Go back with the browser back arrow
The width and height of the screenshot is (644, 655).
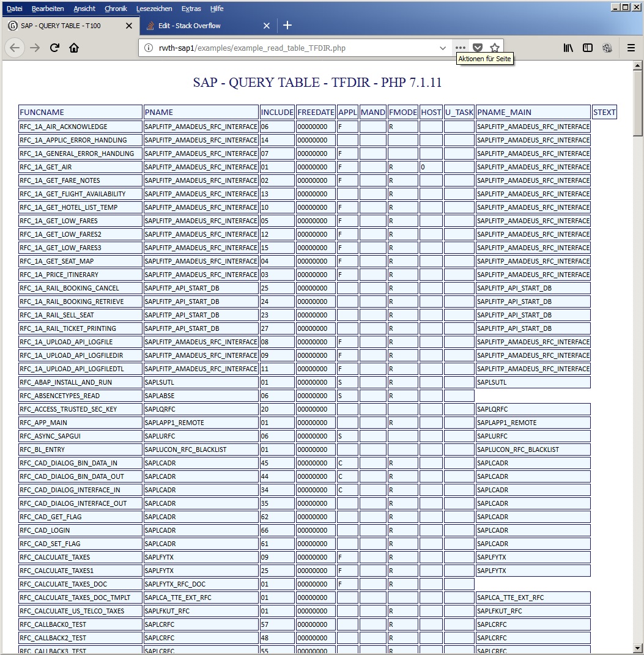[15, 48]
